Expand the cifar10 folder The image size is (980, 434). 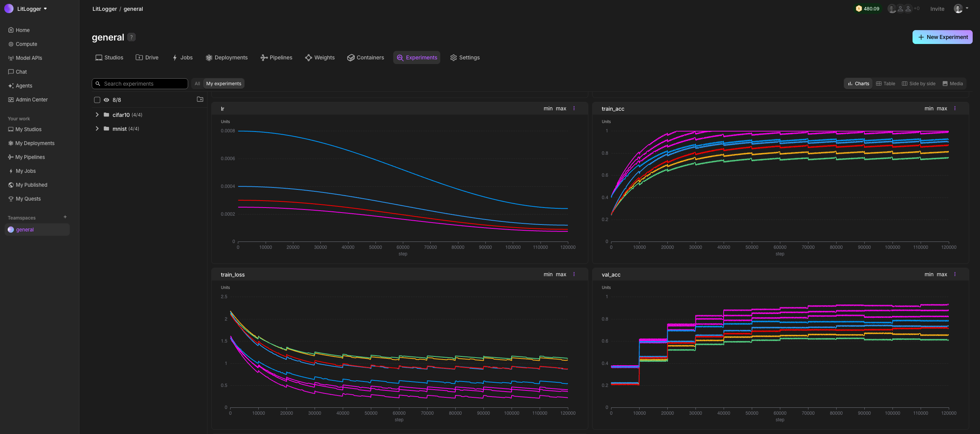pyautogui.click(x=97, y=115)
